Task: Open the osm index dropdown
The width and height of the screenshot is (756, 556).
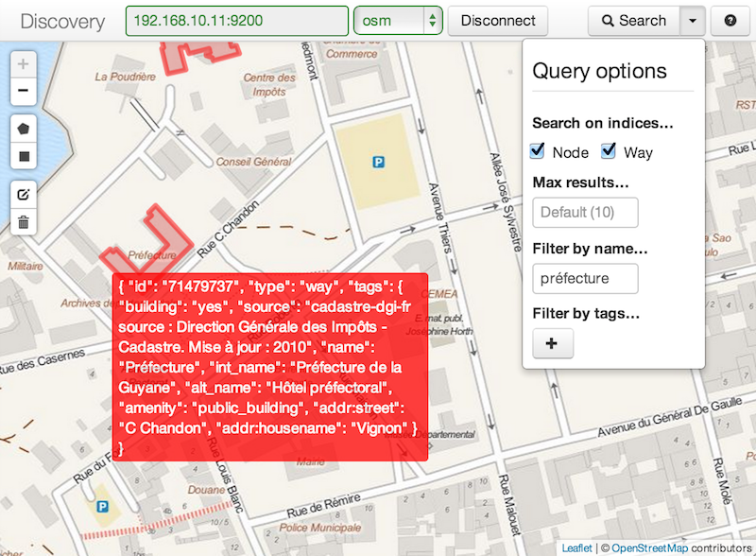Action: click(x=398, y=21)
